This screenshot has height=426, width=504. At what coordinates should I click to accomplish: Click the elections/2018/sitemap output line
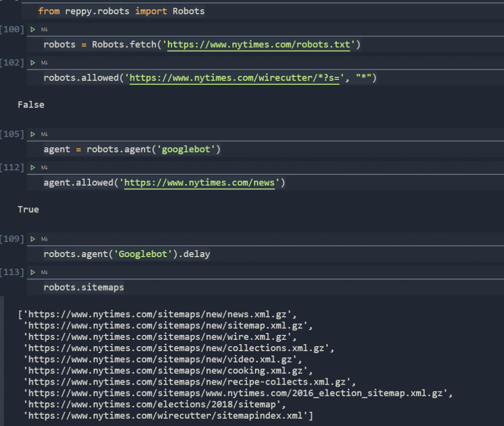pos(155,404)
